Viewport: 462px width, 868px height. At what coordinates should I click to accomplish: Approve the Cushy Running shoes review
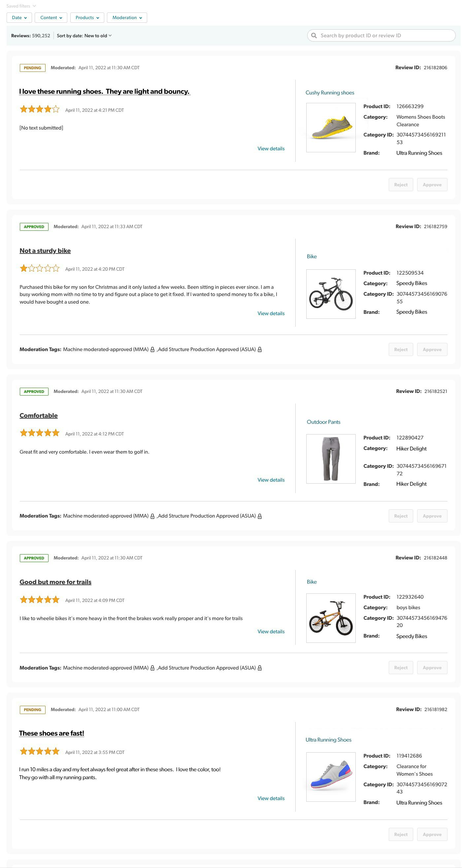click(432, 185)
